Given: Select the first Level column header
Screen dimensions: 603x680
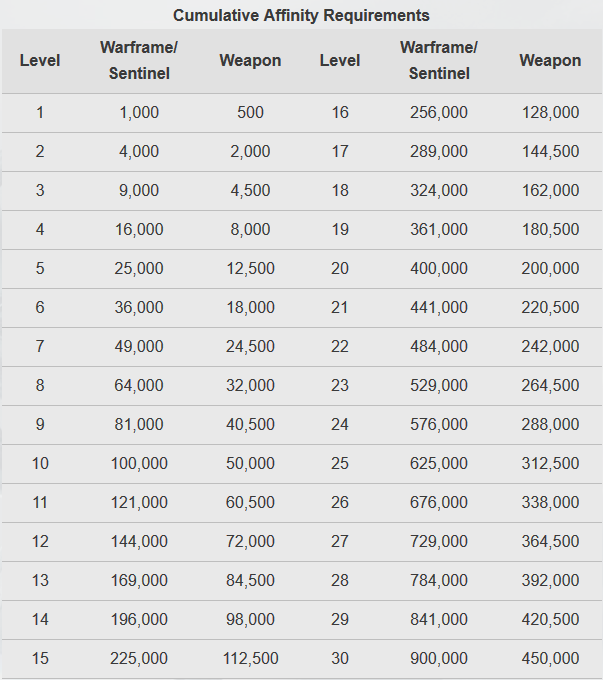Looking at the screenshot, I should pyautogui.click(x=40, y=60).
